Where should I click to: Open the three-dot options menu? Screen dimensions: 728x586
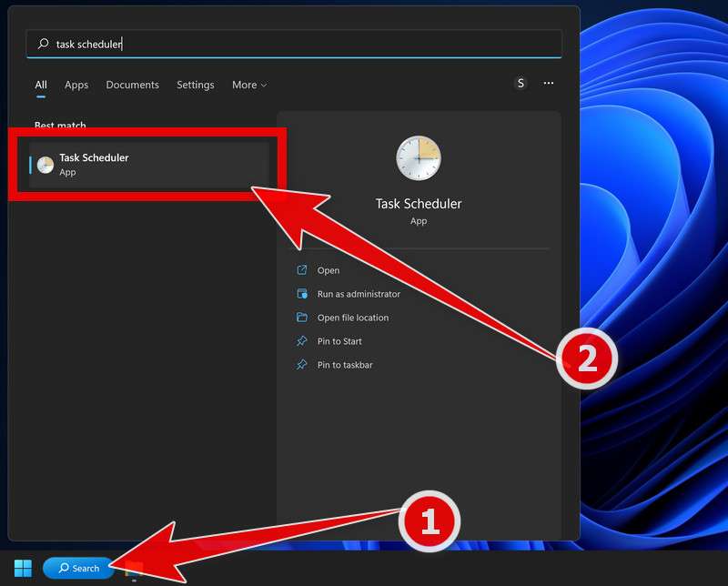pos(549,83)
